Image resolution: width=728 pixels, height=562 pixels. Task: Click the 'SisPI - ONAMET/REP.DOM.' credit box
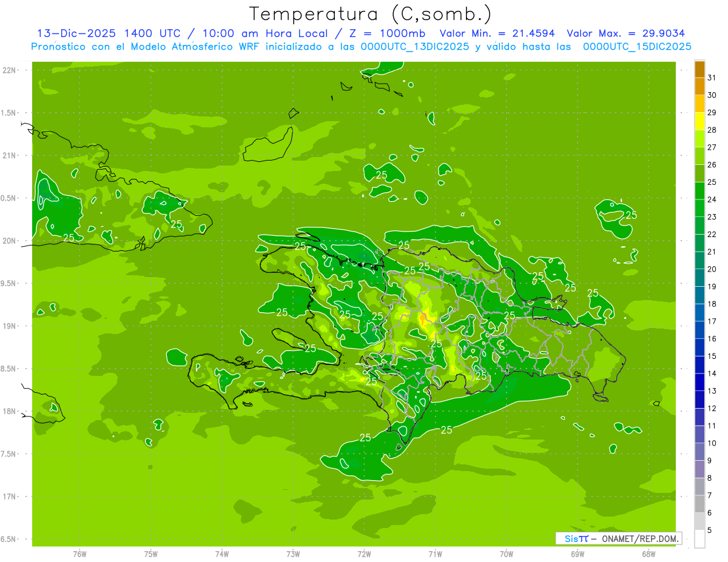619,538
